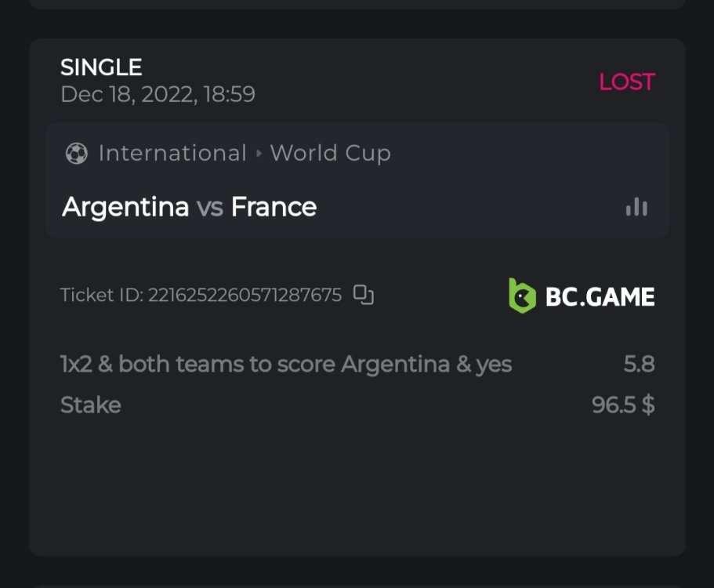This screenshot has height=588, width=714.
Task: Click the Dec 18, 2022 timestamp
Action: tap(158, 95)
